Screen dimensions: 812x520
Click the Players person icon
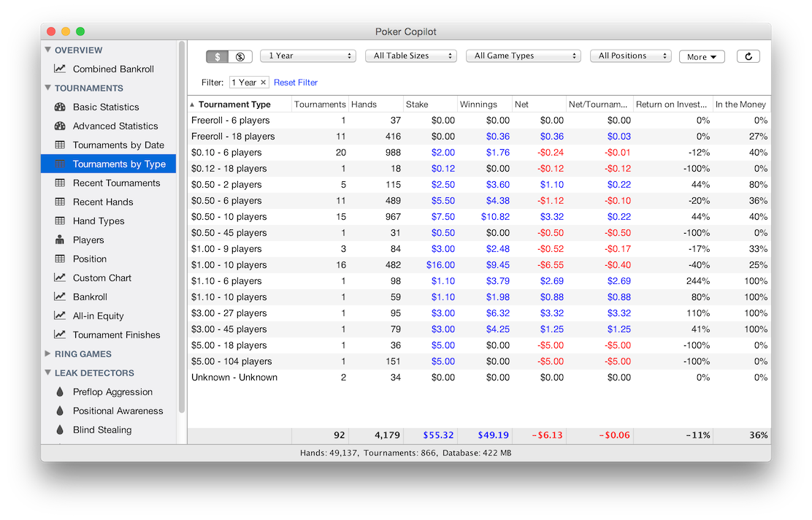pyautogui.click(x=60, y=240)
